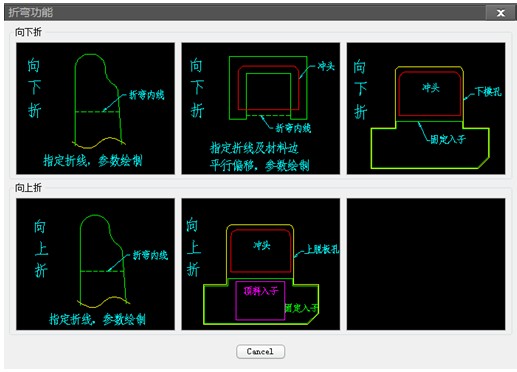
Task: Click the green 固定入子 label in 向上折 diagram
Action: point(302,308)
